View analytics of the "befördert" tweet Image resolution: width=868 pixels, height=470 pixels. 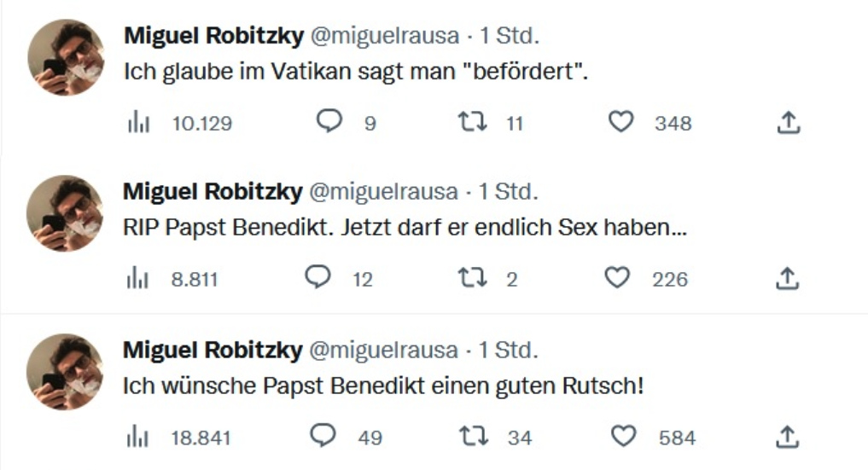tap(138, 124)
